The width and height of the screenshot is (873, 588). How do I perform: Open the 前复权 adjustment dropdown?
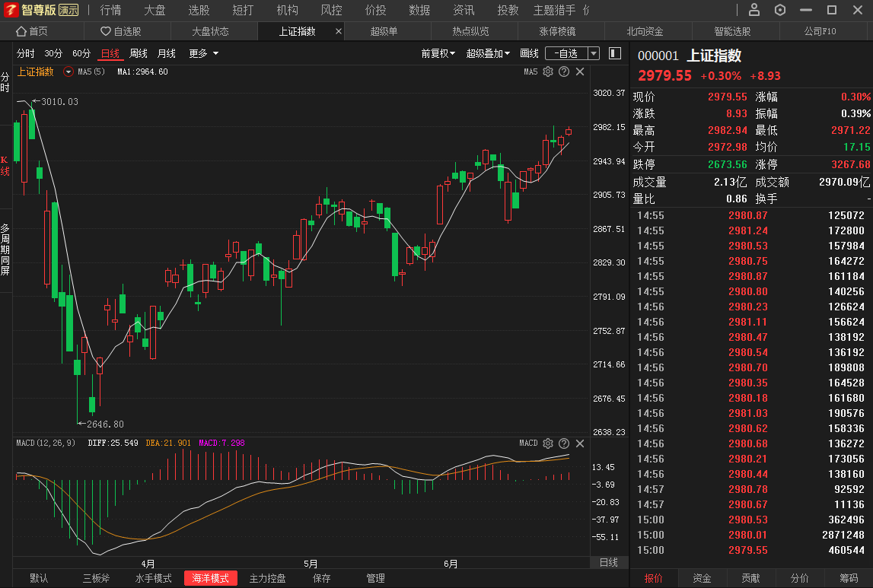click(438, 53)
